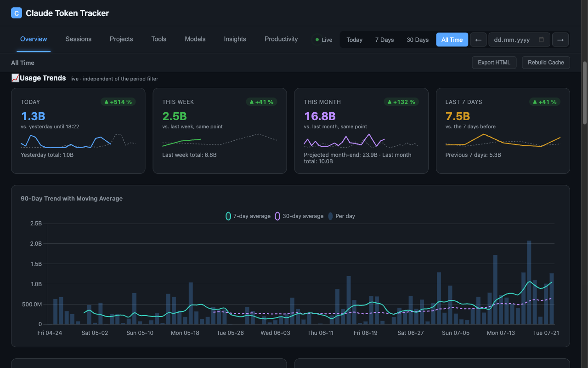This screenshot has width=588, height=368.
Task: Open the calendar picker icon in date field
Action: pyautogui.click(x=542, y=40)
